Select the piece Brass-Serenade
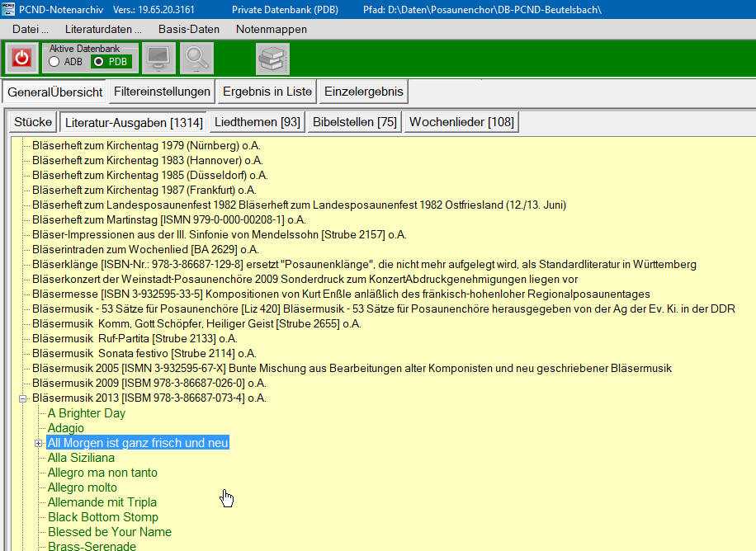Image resolution: width=756 pixels, height=551 pixels. point(92,546)
